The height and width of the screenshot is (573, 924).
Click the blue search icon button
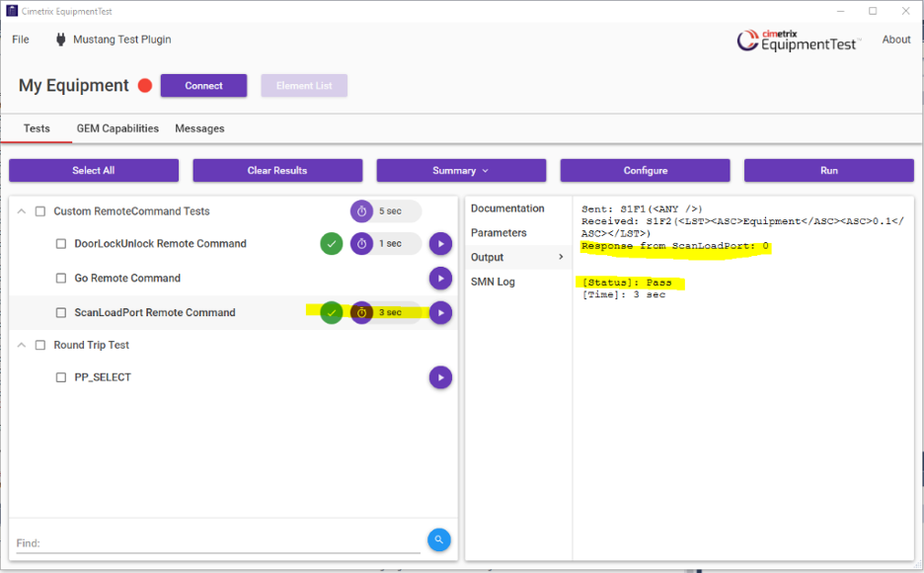[x=439, y=539]
